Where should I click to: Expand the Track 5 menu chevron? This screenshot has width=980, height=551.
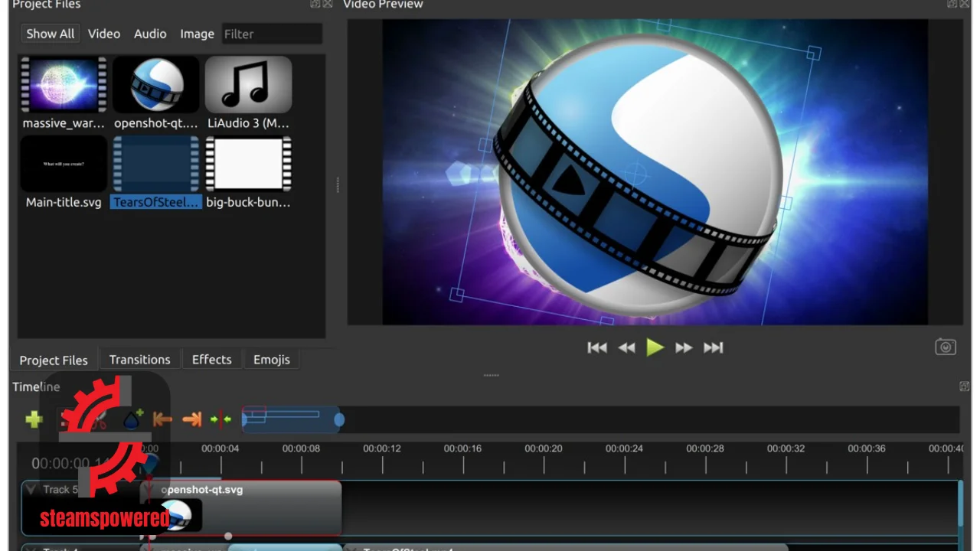pyautogui.click(x=31, y=489)
